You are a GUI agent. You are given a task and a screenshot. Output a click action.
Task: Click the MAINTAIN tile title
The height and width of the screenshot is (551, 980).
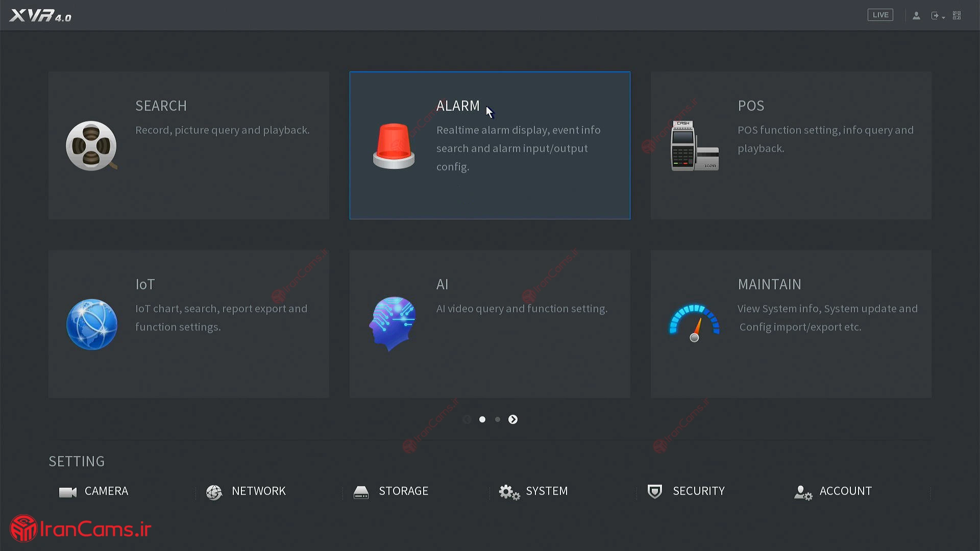[x=769, y=284]
